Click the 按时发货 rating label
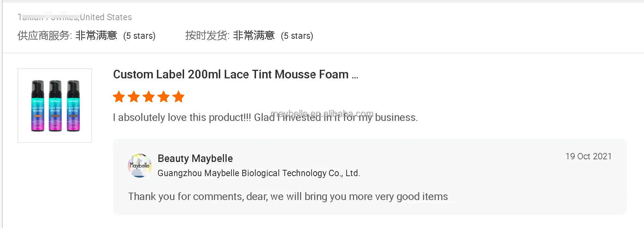The width and height of the screenshot is (644, 228). [207, 35]
